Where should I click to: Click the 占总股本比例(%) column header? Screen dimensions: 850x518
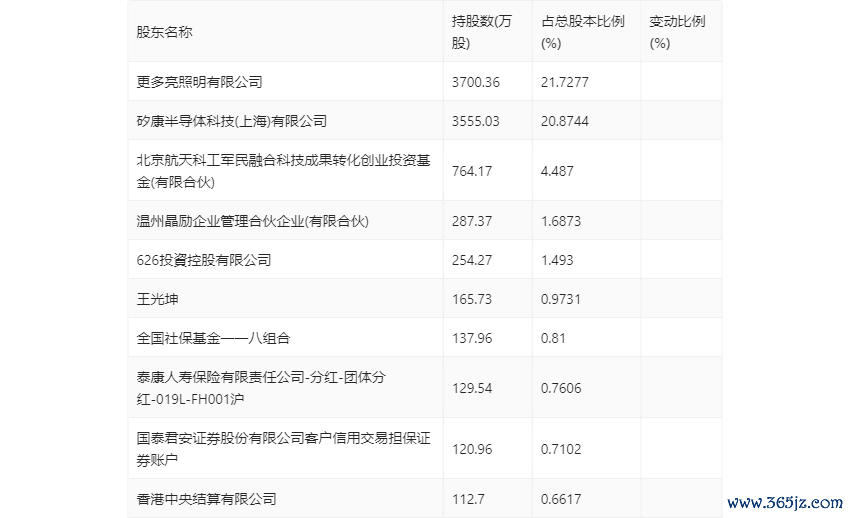583,33
